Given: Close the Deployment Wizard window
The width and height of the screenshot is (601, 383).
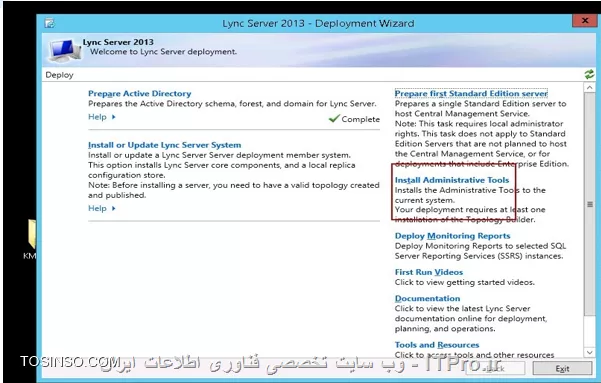Looking at the screenshot, I should (585, 21).
